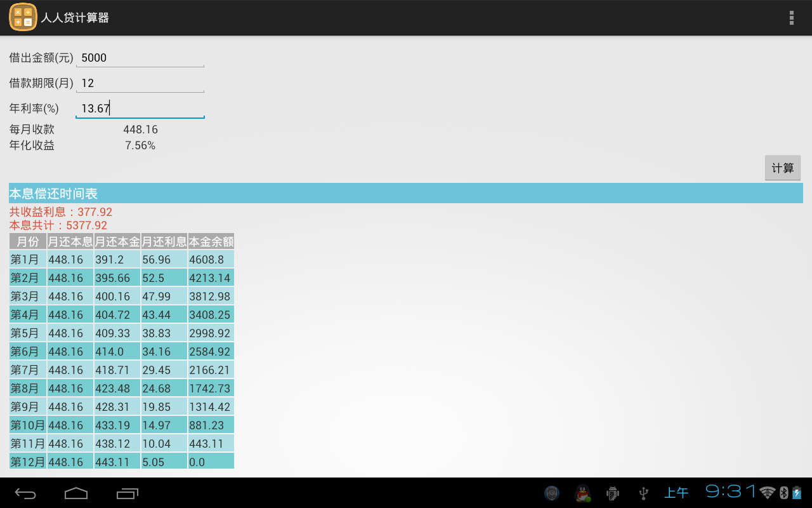Tap interest cell 56.96 in 第1月
This screenshot has height=508, width=812.
tap(164, 259)
